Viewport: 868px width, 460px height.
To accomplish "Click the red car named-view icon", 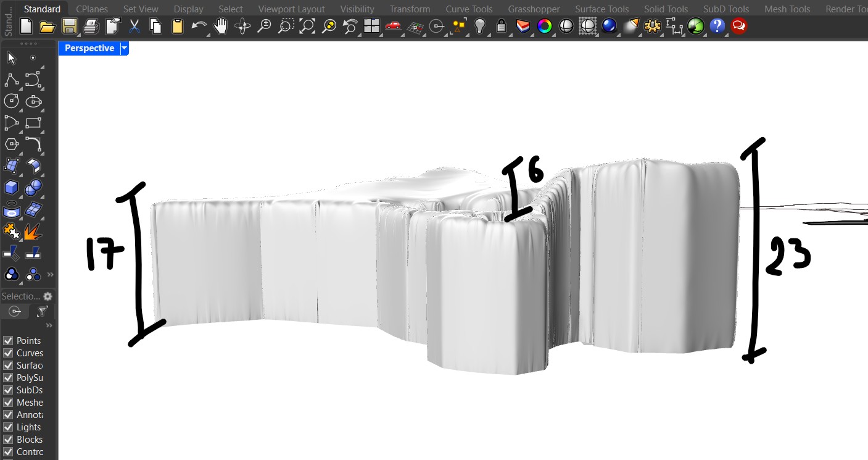I will (393, 27).
